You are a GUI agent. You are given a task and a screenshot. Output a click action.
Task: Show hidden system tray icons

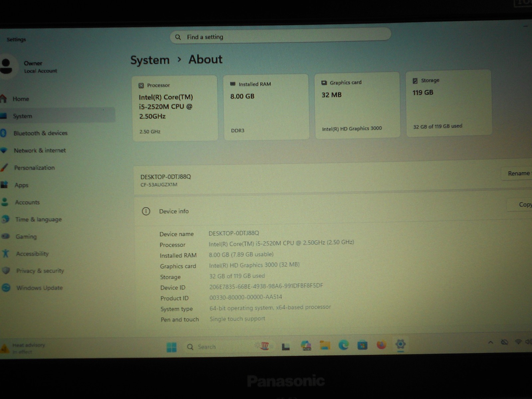[x=490, y=342]
